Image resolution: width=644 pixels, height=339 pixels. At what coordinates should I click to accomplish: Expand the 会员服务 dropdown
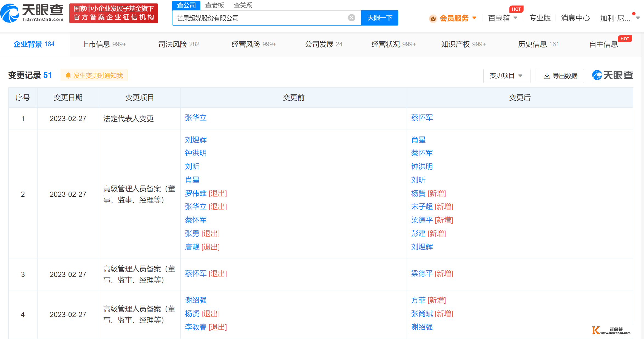point(474,18)
